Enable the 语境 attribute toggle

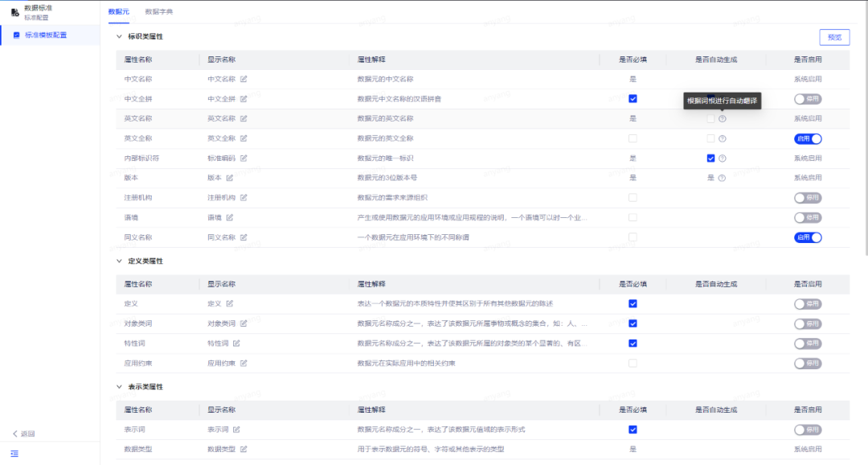click(x=808, y=218)
